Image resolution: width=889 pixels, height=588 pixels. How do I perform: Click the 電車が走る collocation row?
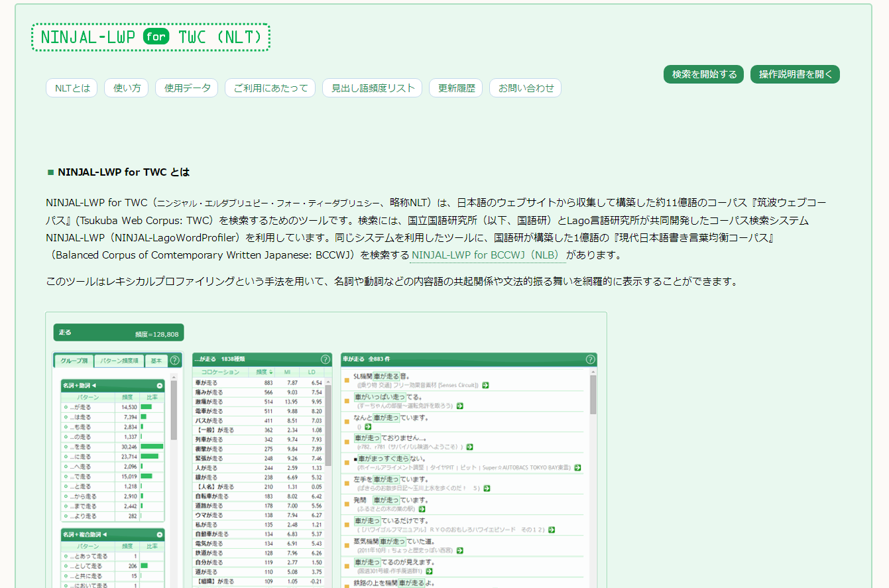(x=259, y=411)
